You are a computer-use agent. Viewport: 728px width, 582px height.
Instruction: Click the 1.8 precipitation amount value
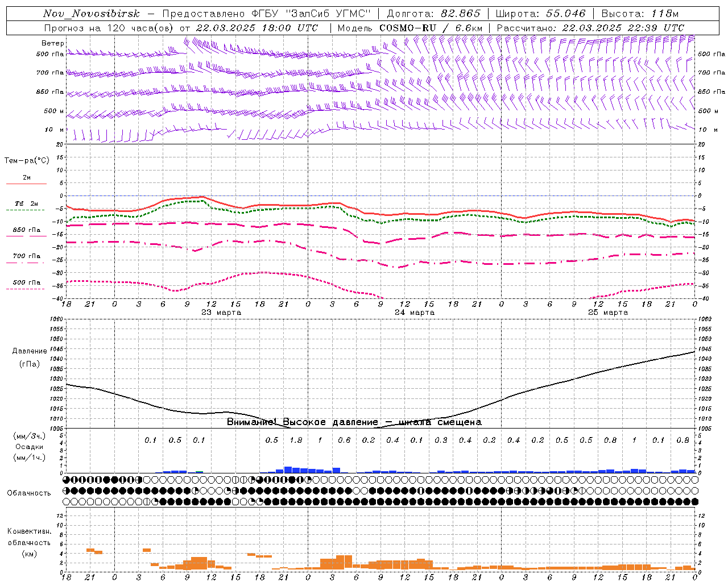[x=296, y=440]
